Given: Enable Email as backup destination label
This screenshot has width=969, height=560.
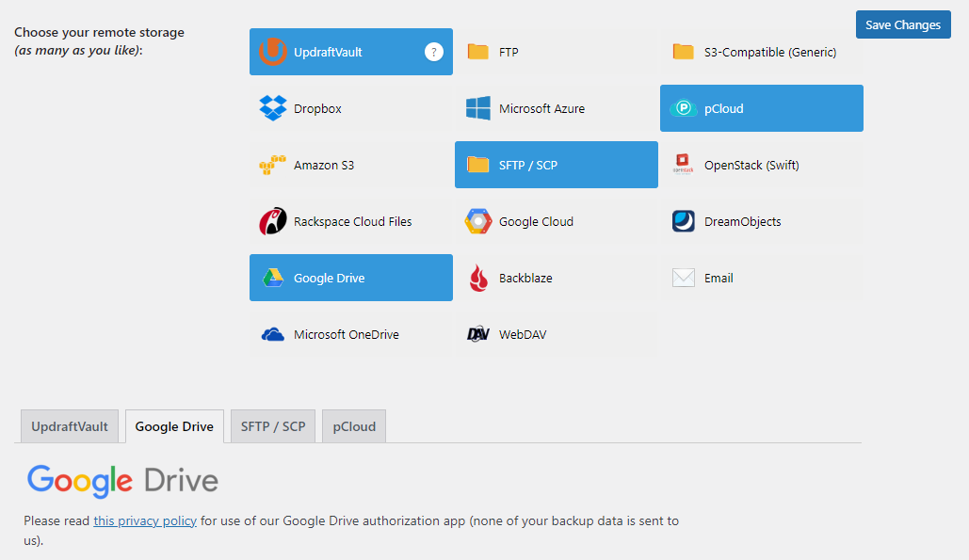Looking at the screenshot, I should [x=719, y=279].
